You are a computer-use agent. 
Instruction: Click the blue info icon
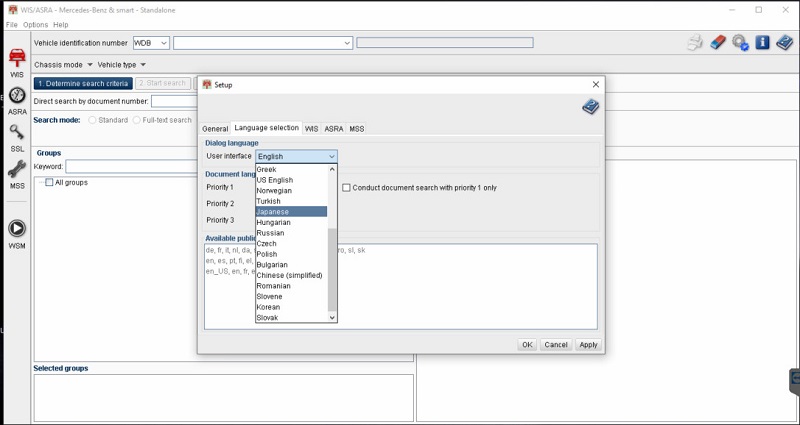762,42
